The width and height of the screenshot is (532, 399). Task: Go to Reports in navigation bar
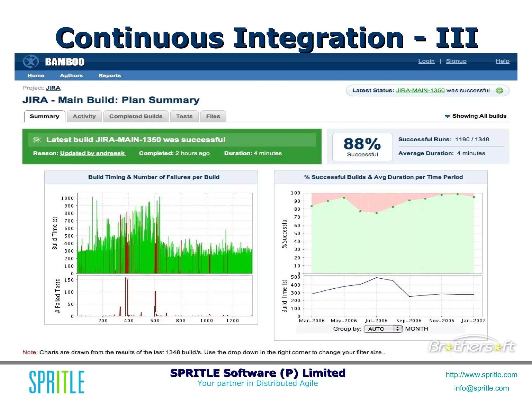[x=110, y=76]
